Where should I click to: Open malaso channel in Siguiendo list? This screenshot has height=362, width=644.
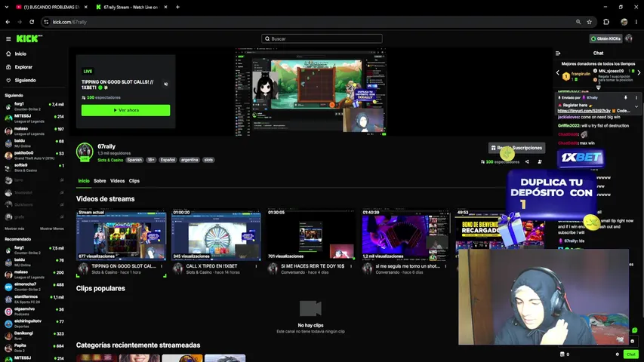[x=35, y=131]
